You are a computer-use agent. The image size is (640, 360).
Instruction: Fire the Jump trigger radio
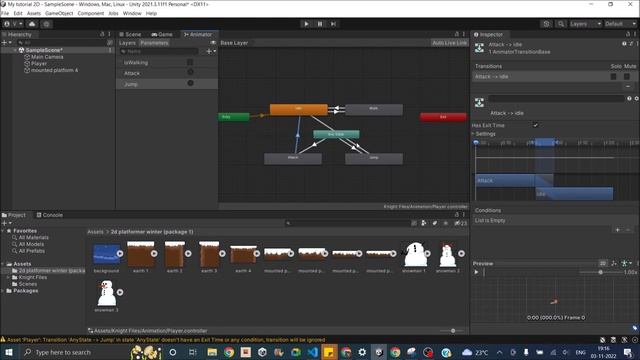(190, 83)
